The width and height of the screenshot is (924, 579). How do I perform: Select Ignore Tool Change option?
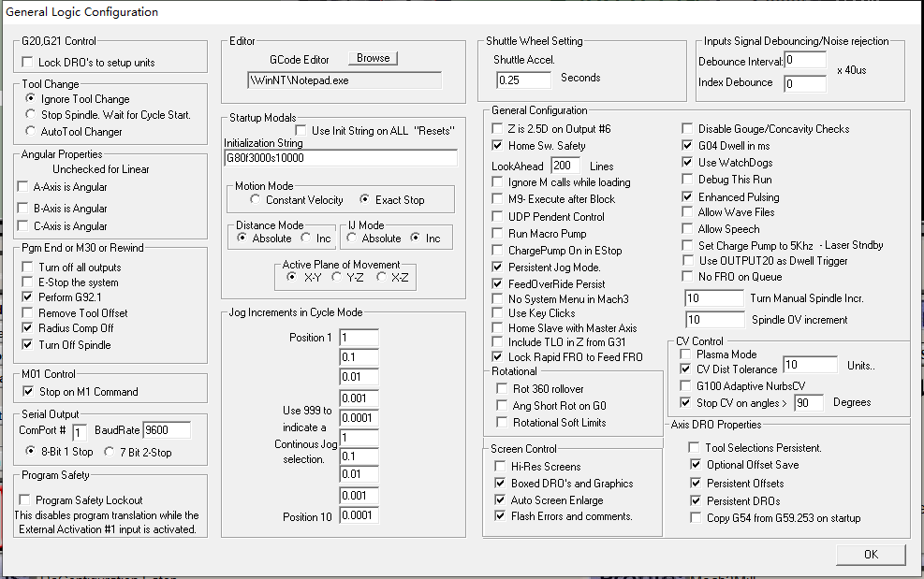pos(31,98)
